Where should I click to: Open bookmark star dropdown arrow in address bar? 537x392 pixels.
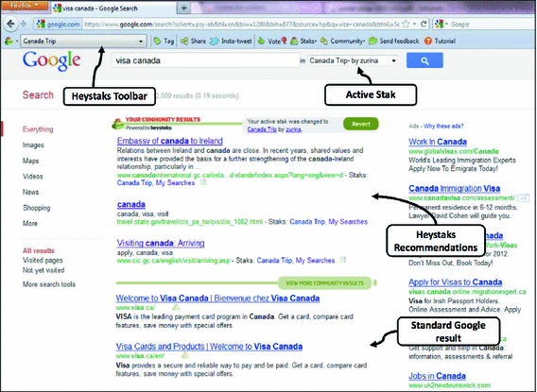(414, 24)
